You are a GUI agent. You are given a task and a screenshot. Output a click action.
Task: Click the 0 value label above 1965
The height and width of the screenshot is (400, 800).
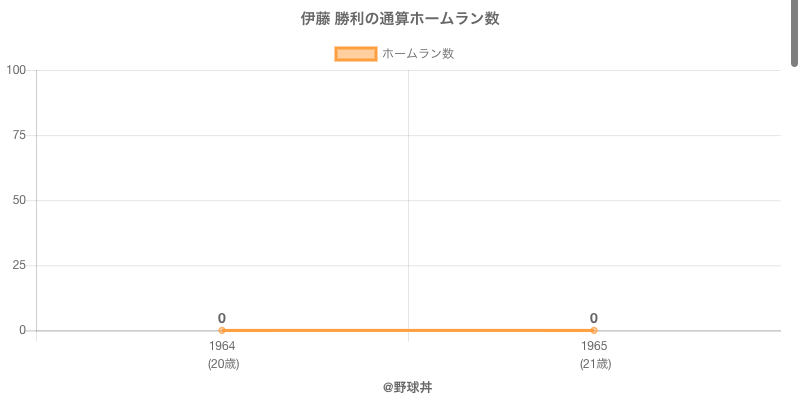(x=594, y=318)
